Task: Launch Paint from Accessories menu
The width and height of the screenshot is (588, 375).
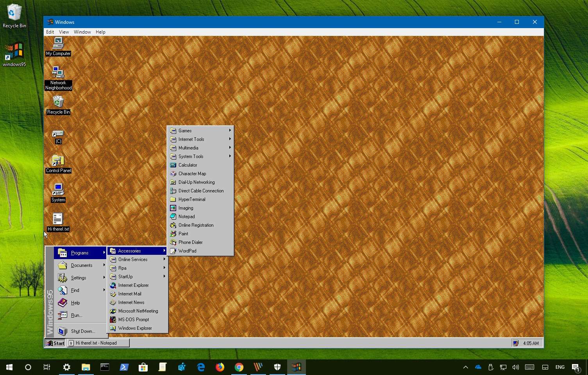Action: pyautogui.click(x=183, y=234)
